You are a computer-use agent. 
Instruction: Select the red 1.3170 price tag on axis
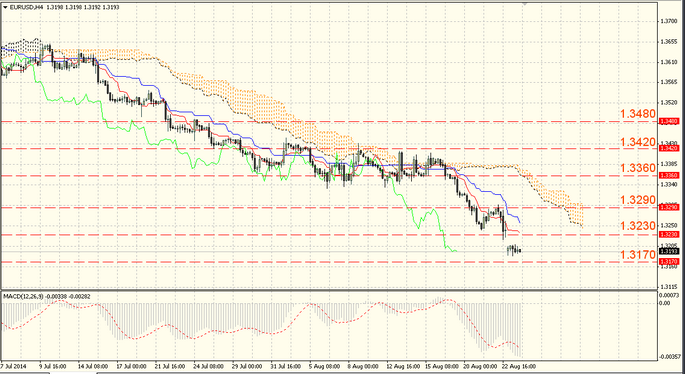coord(668,261)
